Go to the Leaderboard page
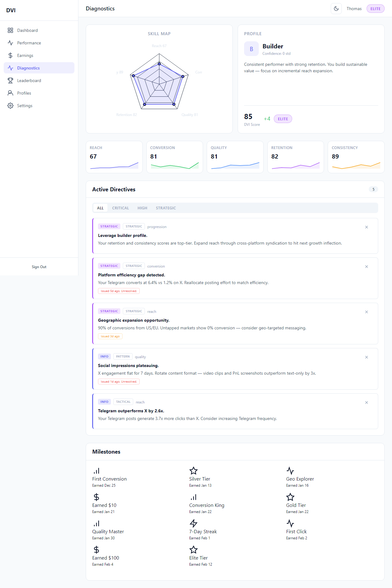Image resolution: width=392 pixels, height=588 pixels. click(39, 81)
